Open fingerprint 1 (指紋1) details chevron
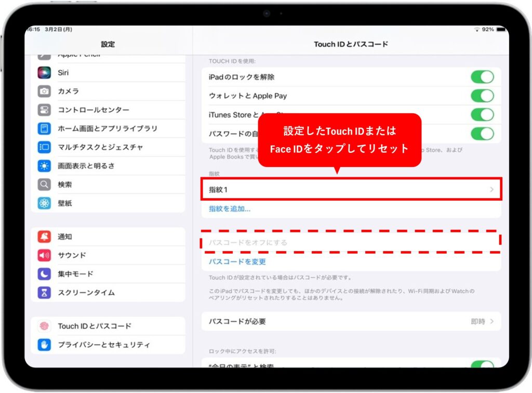The width and height of the screenshot is (532, 393). click(491, 190)
